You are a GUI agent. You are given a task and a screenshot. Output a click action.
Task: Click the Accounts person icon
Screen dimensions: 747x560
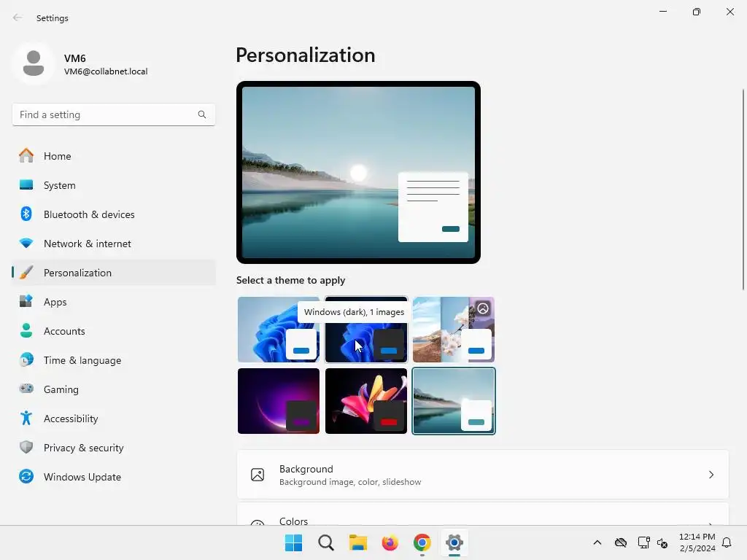pos(26,330)
